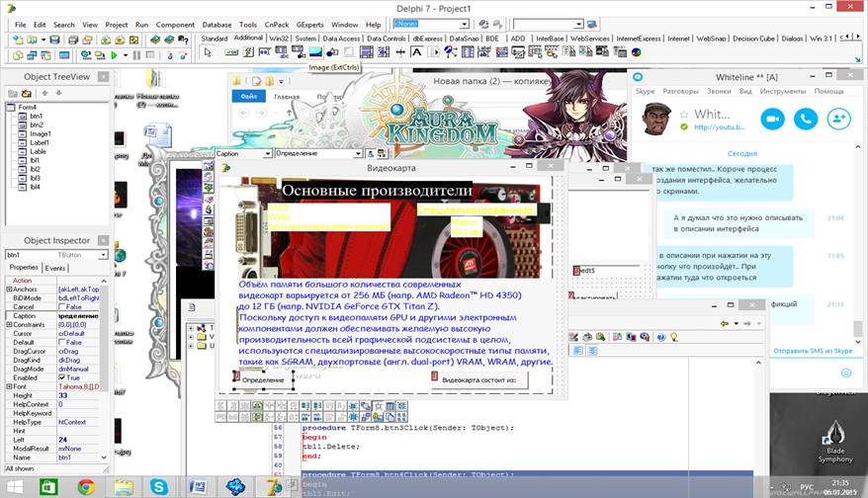868x498 pixels.
Task: Select btn2 in Object TreeView
Action: click(36, 124)
